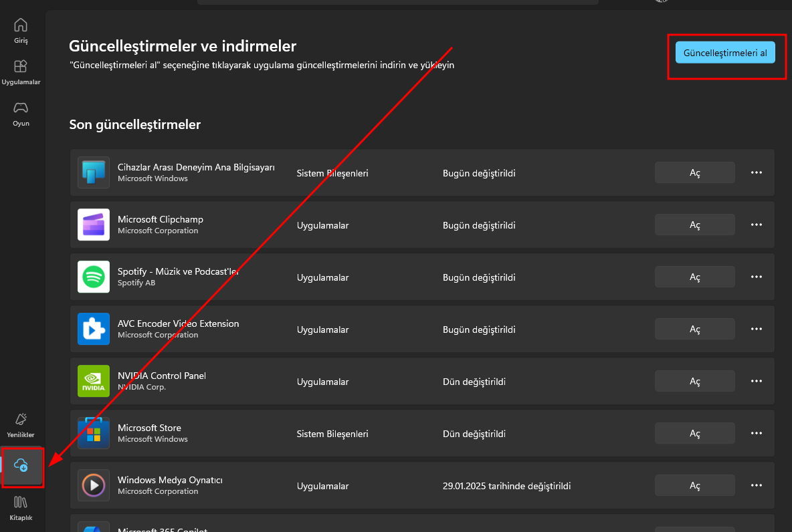Viewport: 792px width, 532px height.
Task: Select Windows Medya Oynatıcı title text
Action: click(170, 480)
